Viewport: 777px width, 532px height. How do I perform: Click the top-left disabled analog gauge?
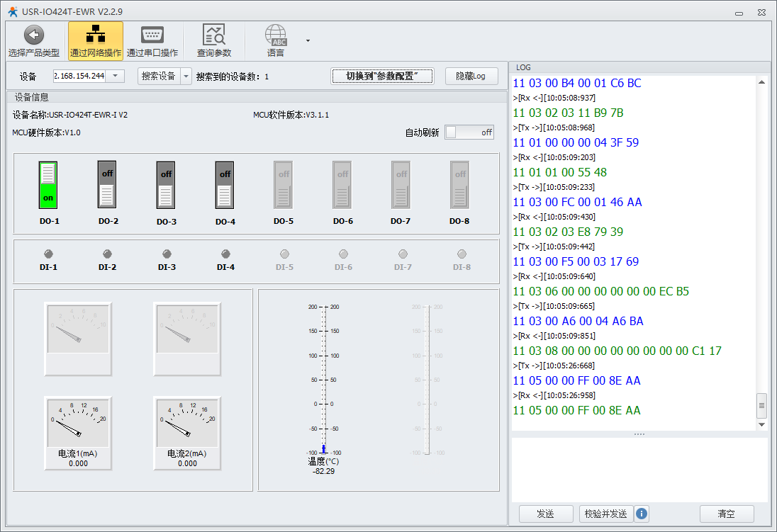(x=78, y=339)
